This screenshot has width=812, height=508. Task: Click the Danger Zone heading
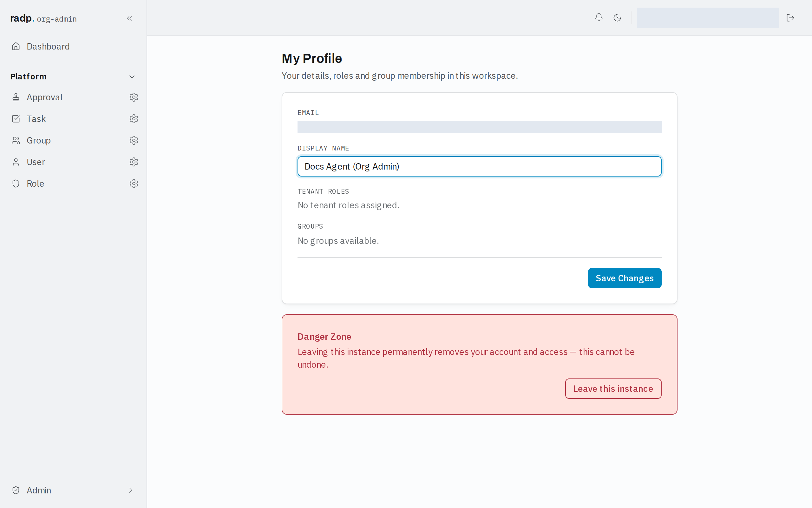coord(324,337)
